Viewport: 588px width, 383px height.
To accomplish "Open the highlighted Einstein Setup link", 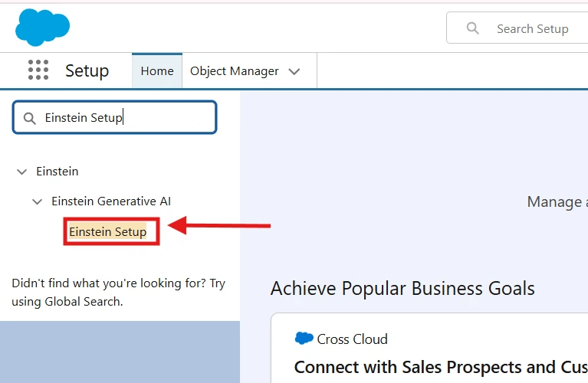I will (x=108, y=231).
